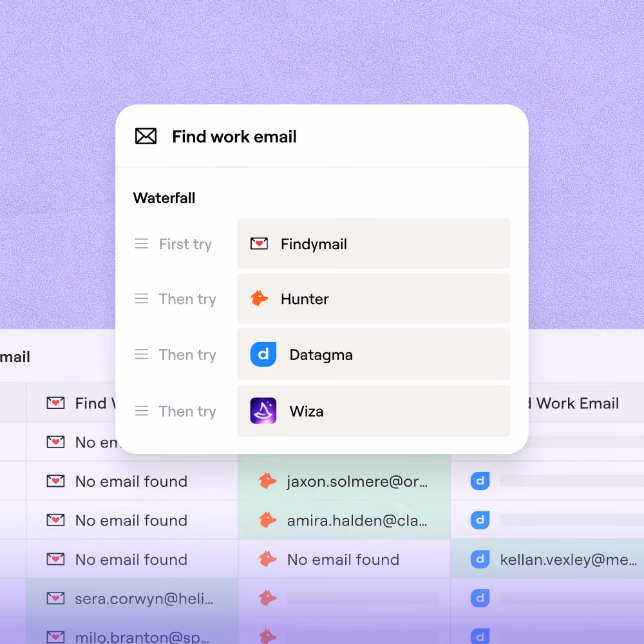Click Findymail icon in the amira.halden row
The width and height of the screenshot is (644, 644).
pos(55,520)
